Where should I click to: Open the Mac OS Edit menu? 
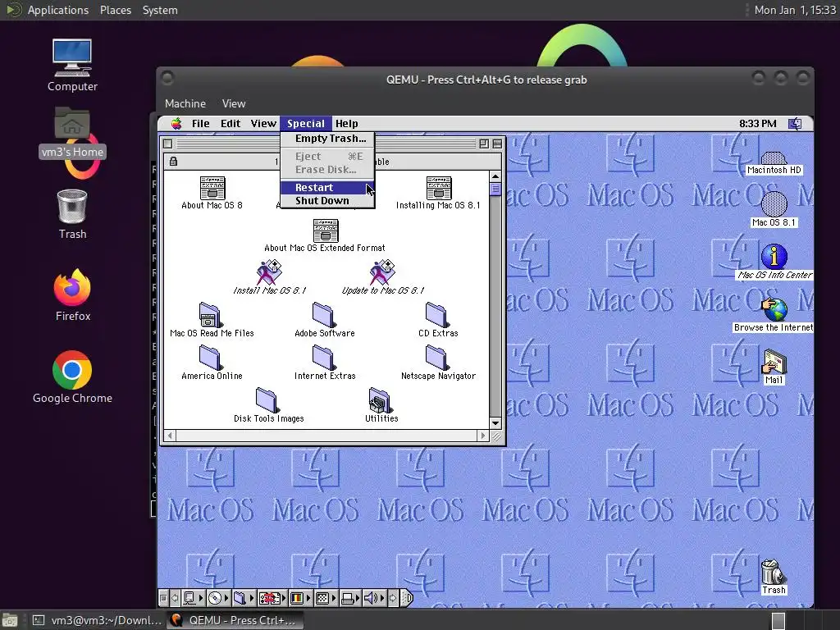tap(231, 124)
